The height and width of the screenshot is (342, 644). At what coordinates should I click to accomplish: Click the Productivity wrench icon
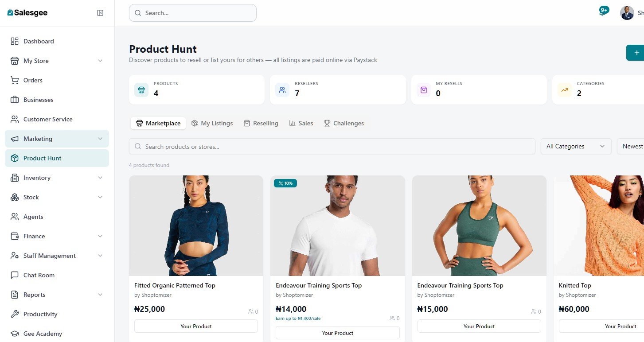click(15, 314)
